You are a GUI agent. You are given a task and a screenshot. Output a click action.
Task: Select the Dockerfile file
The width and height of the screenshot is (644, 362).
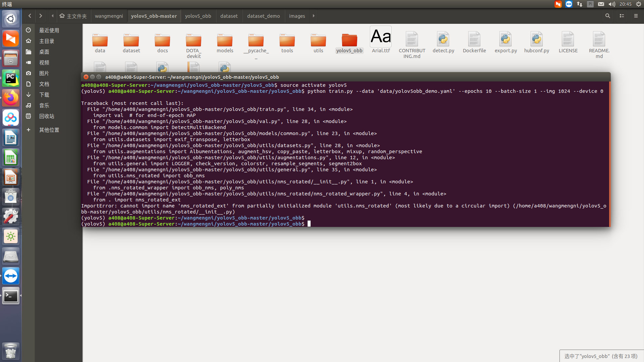point(474,42)
